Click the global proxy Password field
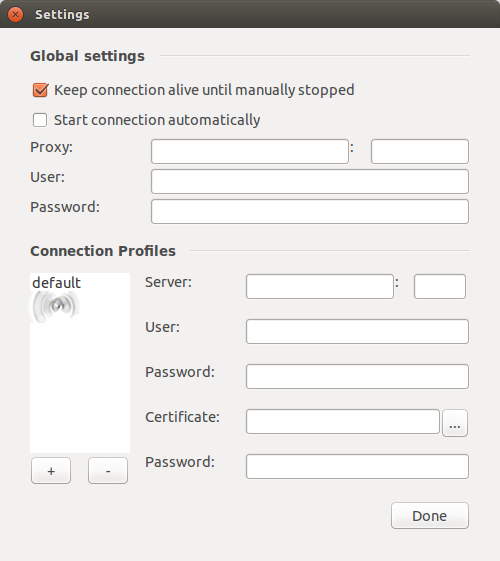500x561 pixels. click(310, 211)
